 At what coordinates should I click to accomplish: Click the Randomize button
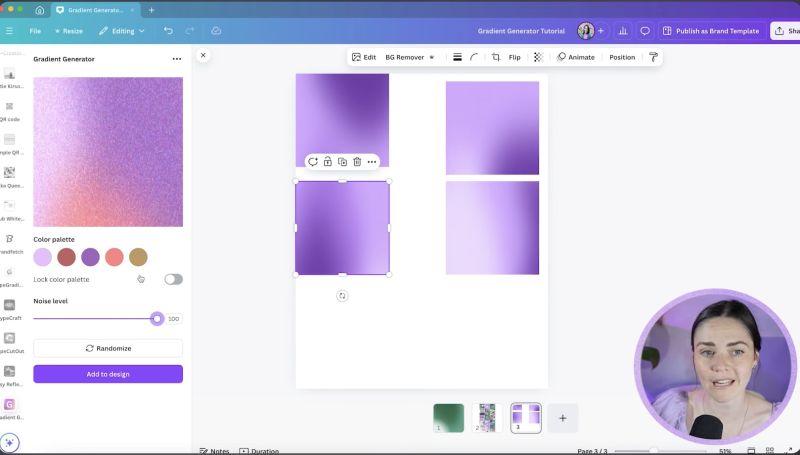point(108,348)
